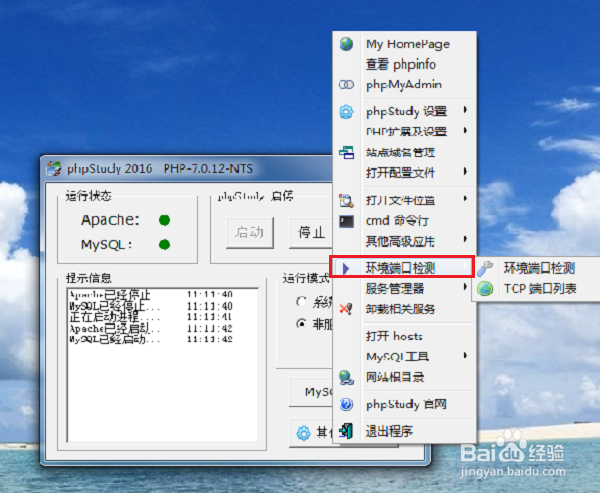Click the wrench icon in the submenu
Image resolution: width=600 pixels, height=493 pixels.
coord(485,268)
